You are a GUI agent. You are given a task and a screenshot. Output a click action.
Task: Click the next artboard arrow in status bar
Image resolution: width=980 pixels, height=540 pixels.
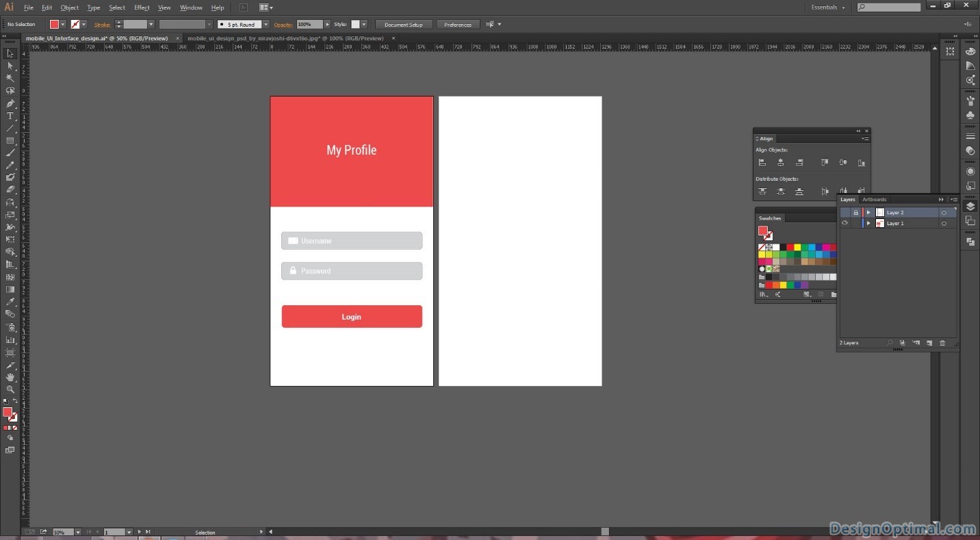click(x=140, y=532)
